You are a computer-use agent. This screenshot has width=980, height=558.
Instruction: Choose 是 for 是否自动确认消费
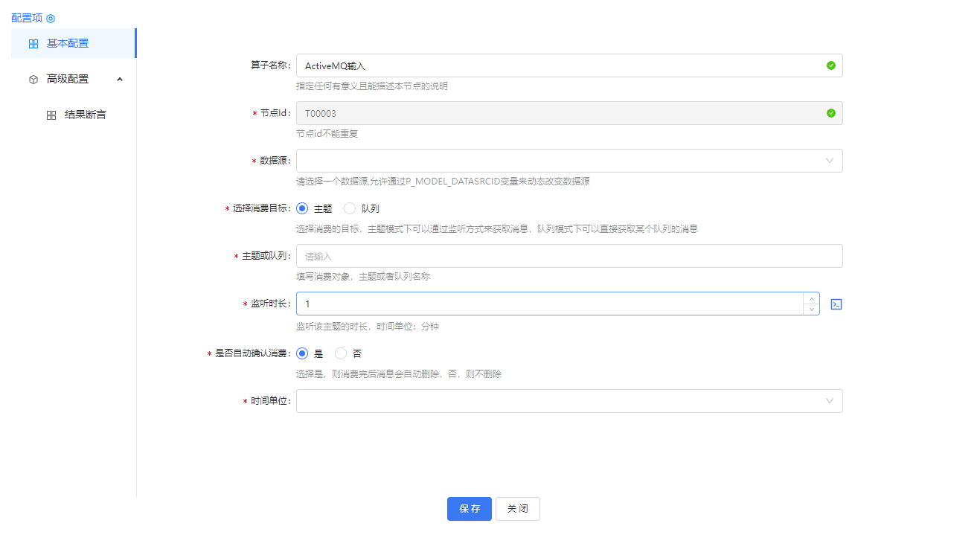tap(302, 353)
